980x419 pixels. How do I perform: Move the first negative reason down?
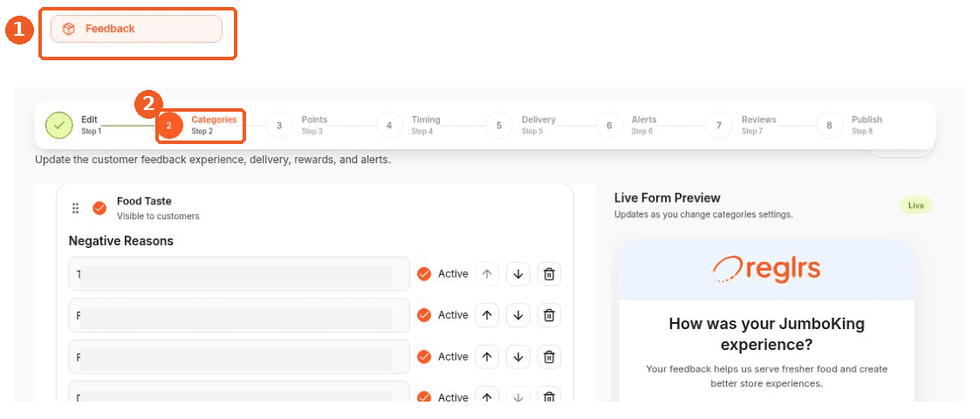tap(518, 274)
